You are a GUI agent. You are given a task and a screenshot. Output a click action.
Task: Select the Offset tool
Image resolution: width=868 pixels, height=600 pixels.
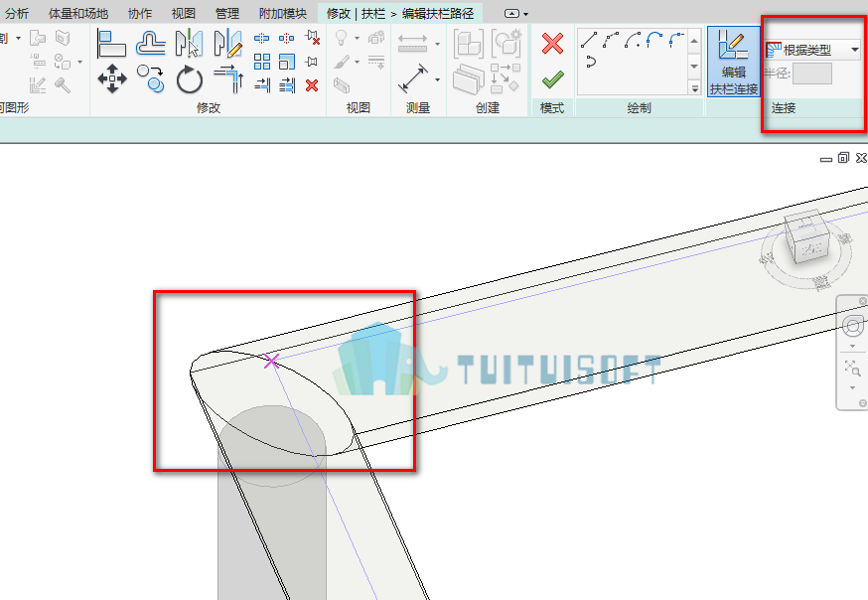151,44
